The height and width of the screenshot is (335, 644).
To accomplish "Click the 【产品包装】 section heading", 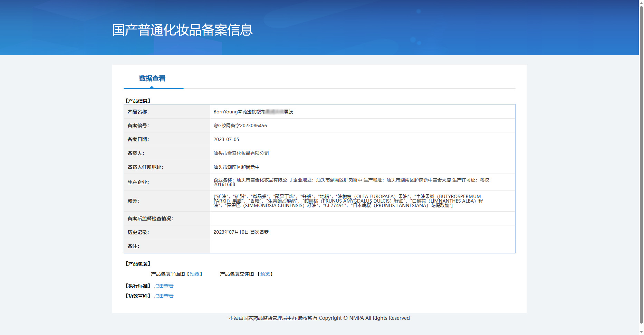I will (138, 264).
